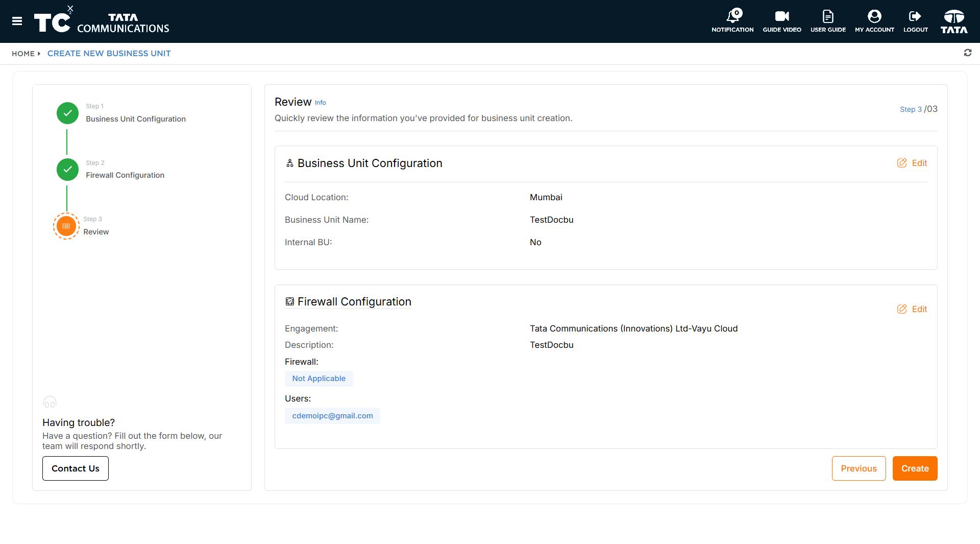
Task: Go to the HOME breadcrumb
Action: [23, 53]
